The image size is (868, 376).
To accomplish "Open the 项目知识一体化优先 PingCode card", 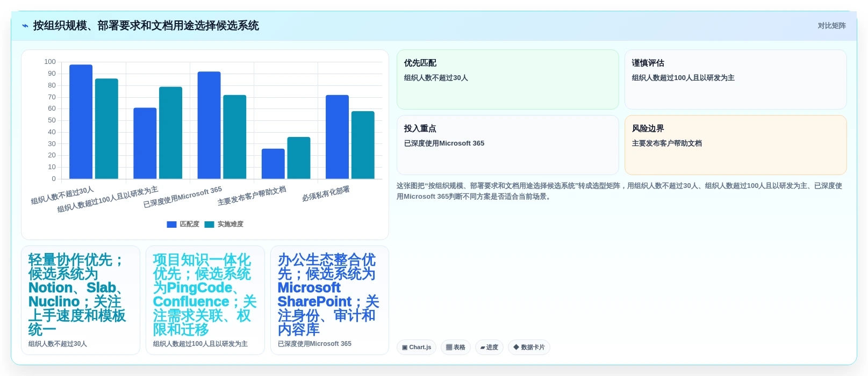I will coord(205,300).
